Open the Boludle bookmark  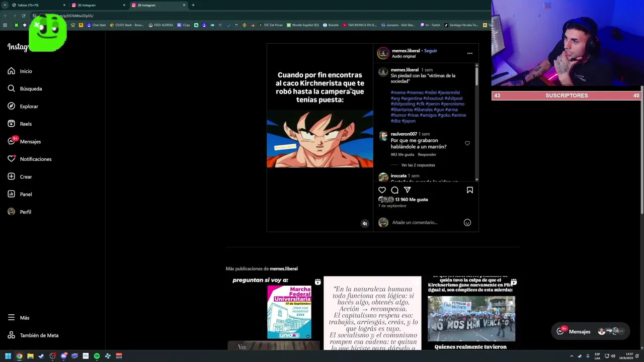331,25
